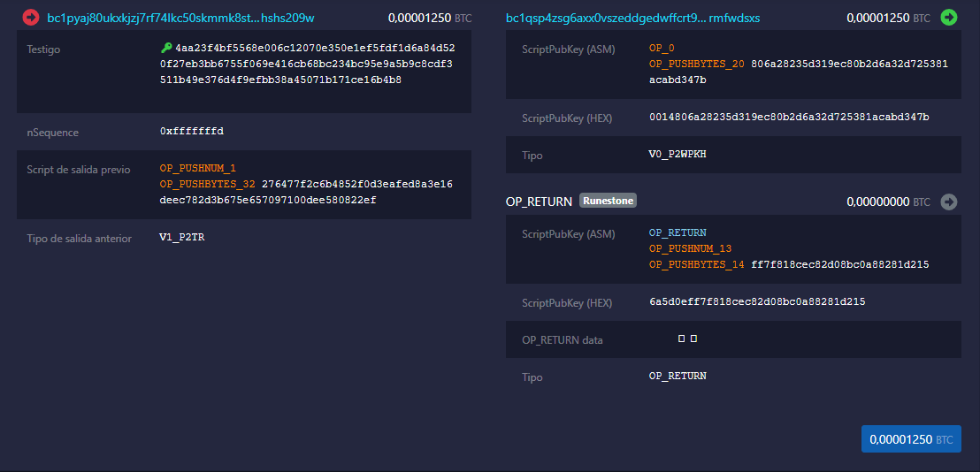This screenshot has height=472, width=980.
Task: Click the OP_RETURN data squares
Action: pyautogui.click(x=687, y=339)
